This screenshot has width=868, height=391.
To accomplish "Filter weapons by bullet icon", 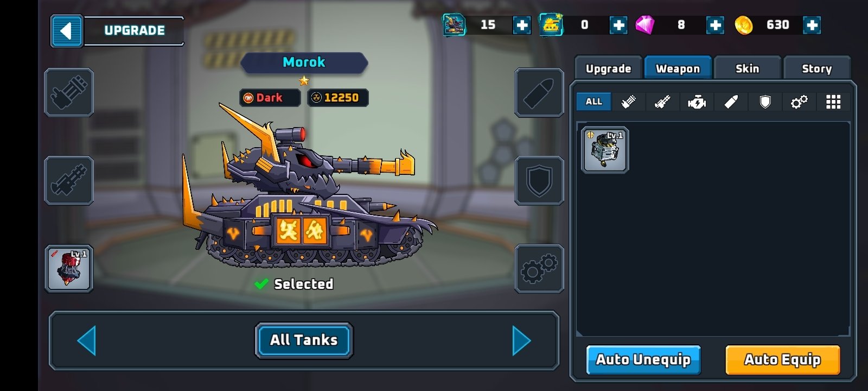I will (x=731, y=102).
